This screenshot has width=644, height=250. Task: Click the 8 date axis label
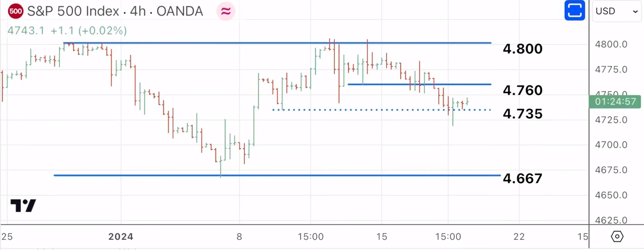pyautogui.click(x=239, y=237)
